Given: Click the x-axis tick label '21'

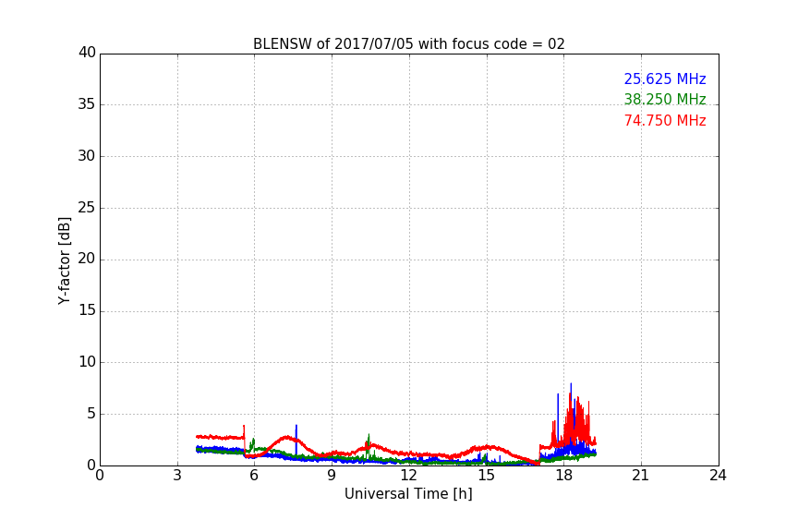Looking at the screenshot, I should 641,476.
